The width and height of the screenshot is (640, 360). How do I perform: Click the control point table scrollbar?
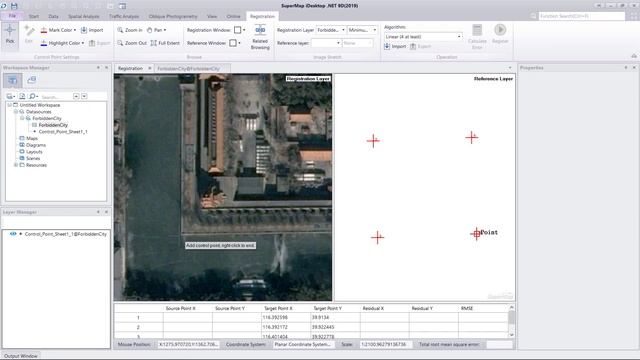pyautogui.click(x=511, y=321)
